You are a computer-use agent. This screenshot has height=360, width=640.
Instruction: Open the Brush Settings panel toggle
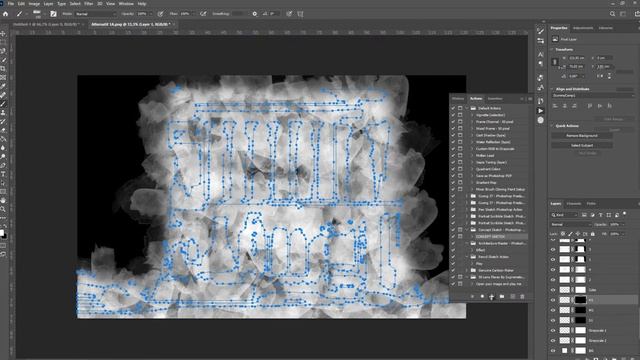(53, 14)
